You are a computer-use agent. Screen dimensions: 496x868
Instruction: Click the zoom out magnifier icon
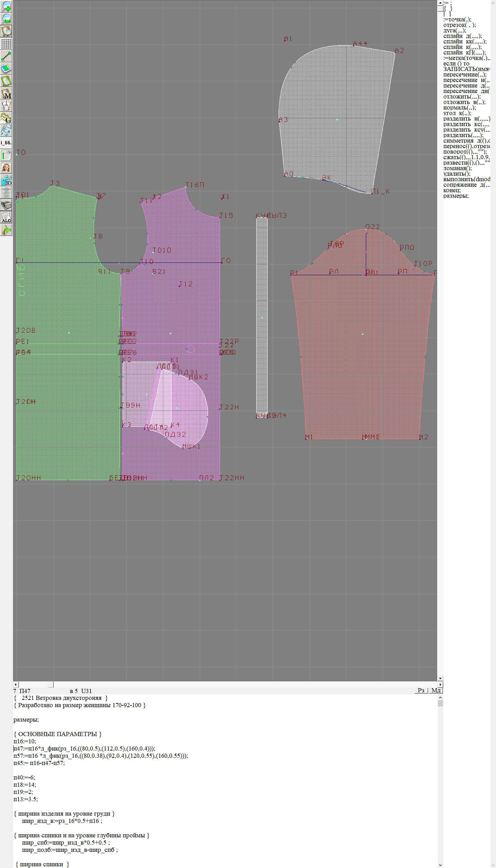coord(6,19)
